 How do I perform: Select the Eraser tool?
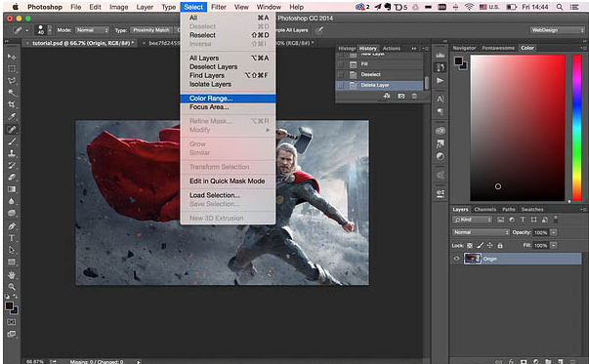tap(12, 178)
